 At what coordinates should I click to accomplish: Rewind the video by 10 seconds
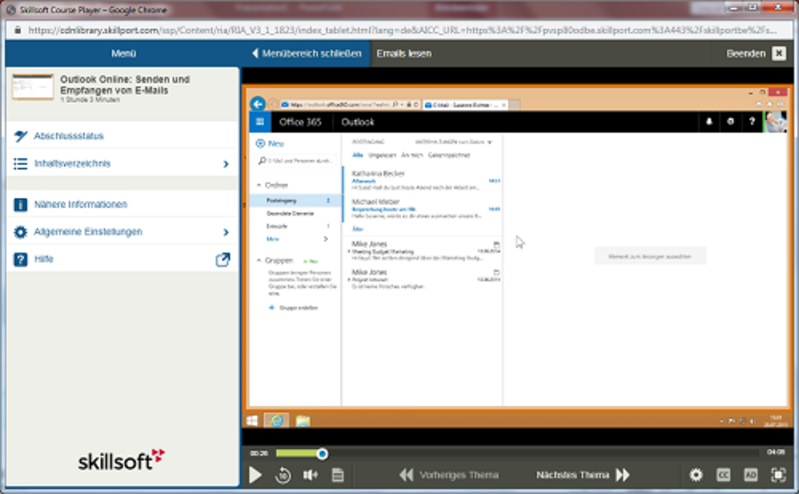pos(283,475)
